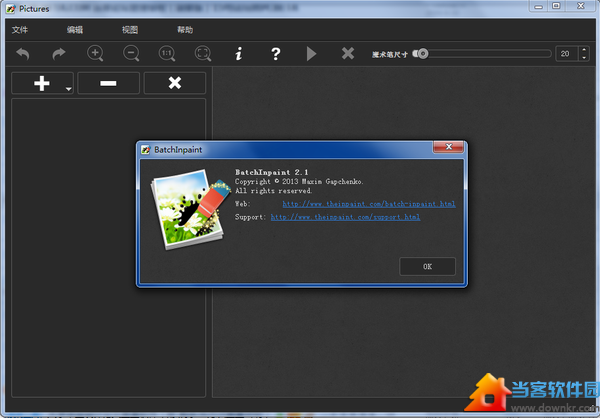The width and height of the screenshot is (600, 418).
Task: Zoom out with the magnifier minus icon
Action: tap(131, 53)
